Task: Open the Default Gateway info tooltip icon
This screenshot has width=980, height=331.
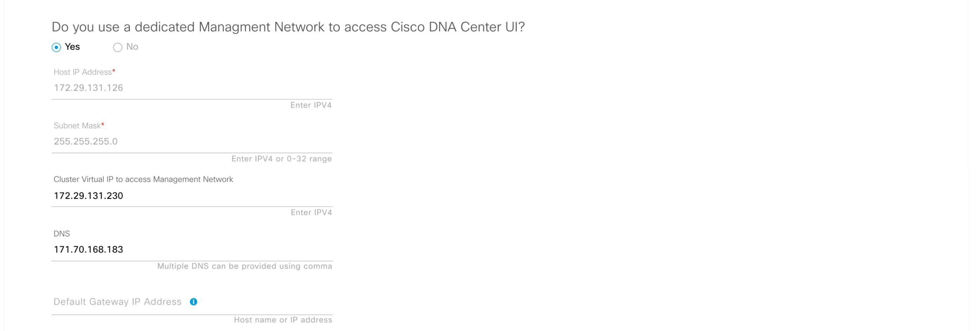Action: click(194, 302)
